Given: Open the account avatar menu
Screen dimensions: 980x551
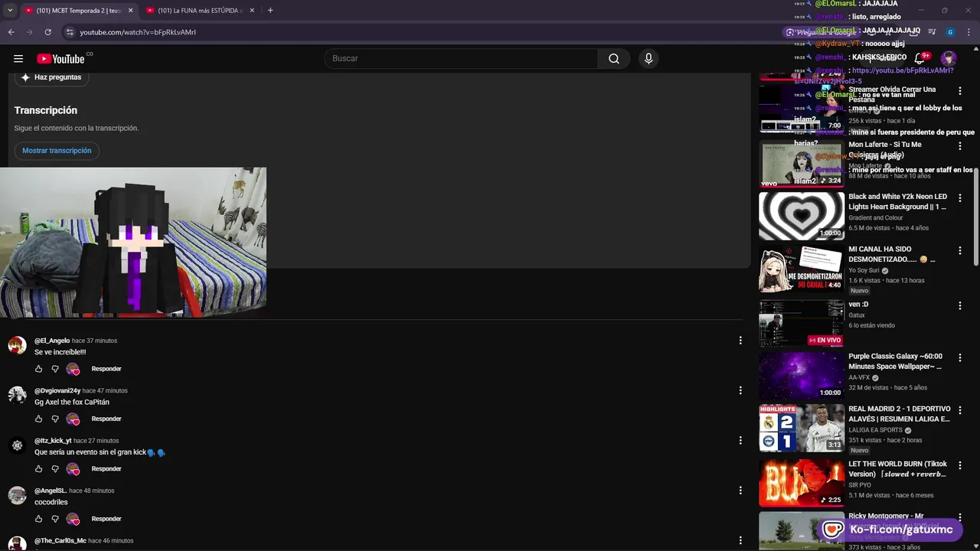Looking at the screenshot, I should click(949, 59).
